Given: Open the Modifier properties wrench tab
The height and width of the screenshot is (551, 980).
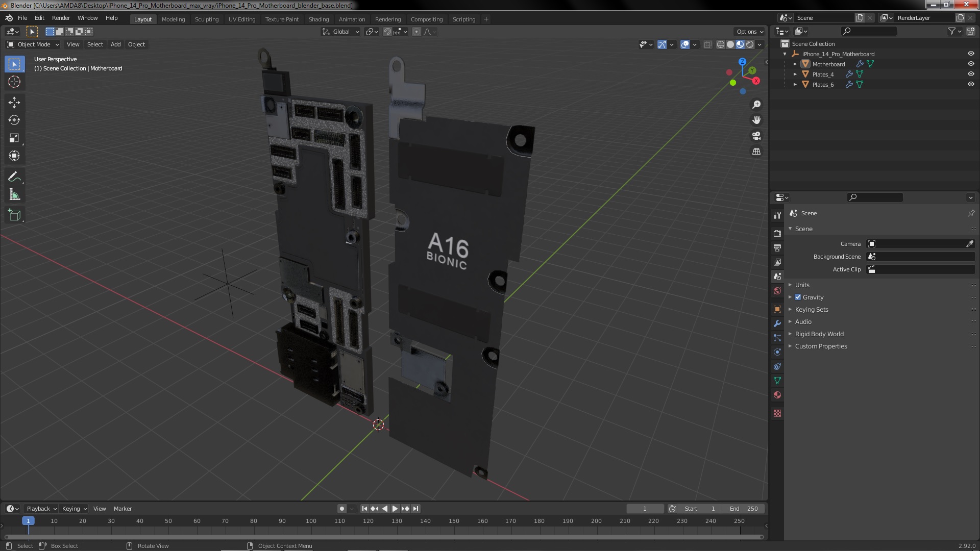Looking at the screenshot, I should point(777,323).
